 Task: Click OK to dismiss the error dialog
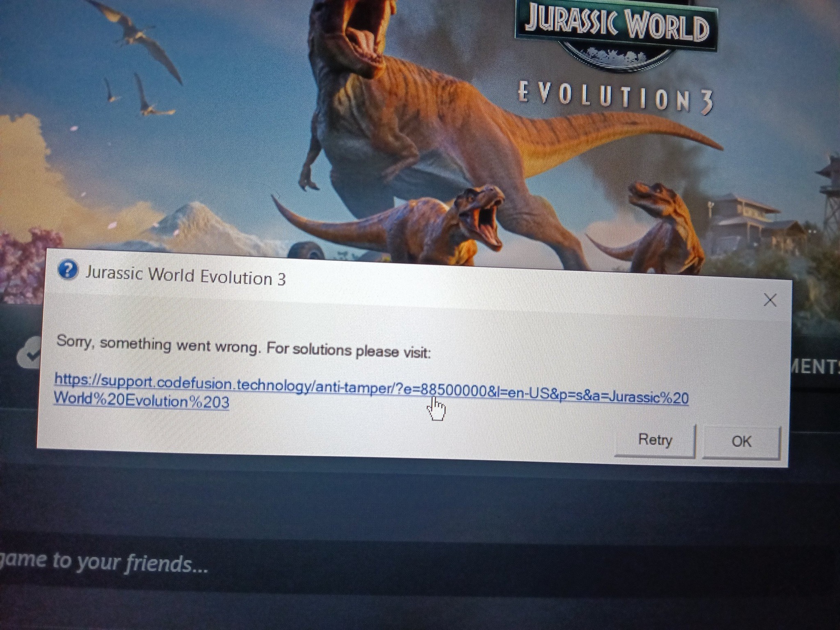tap(742, 442)
